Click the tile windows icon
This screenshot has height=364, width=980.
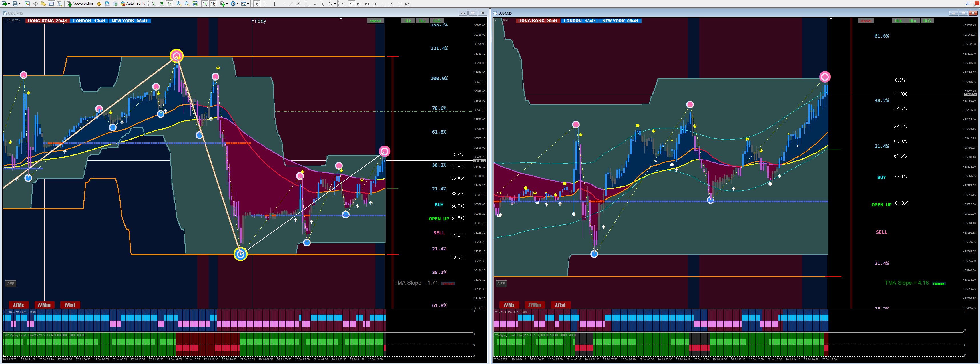pyautogui.click(x=195, y=3)
